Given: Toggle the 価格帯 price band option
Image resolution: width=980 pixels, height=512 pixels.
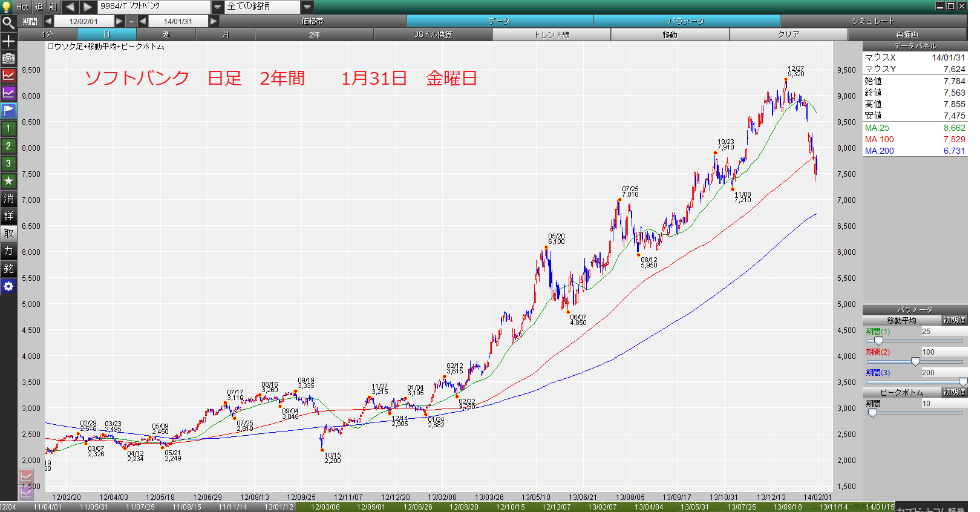Looking at the screenshot, I should coord(313,21).
